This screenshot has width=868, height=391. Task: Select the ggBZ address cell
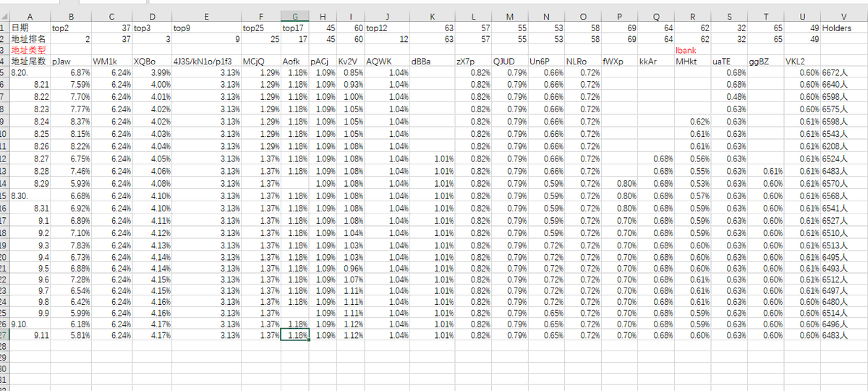[766, 62]
